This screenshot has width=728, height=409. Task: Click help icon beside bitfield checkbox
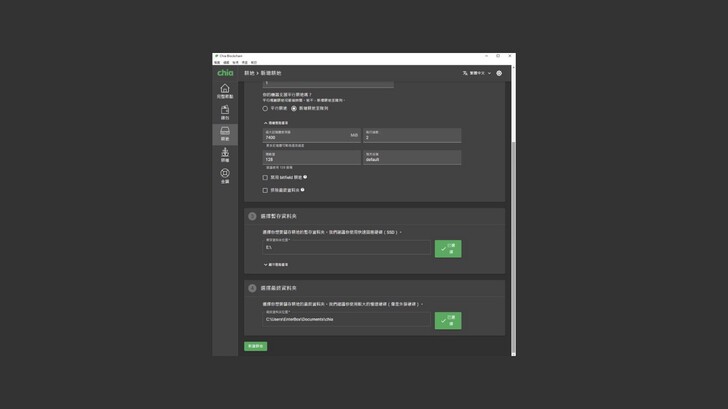[x=305, y=177]
